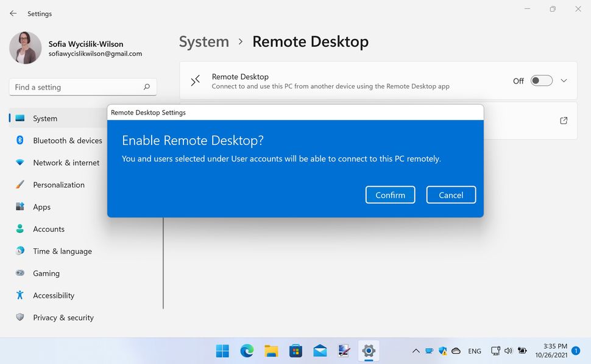The height and width of the screenshot is (364, 591).
Task: Show hidden icons in the system tray
Action: coord(416,351)
